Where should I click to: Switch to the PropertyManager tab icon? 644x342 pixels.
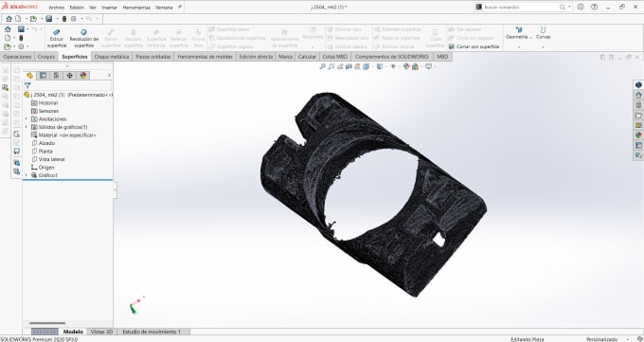(43, 75)
